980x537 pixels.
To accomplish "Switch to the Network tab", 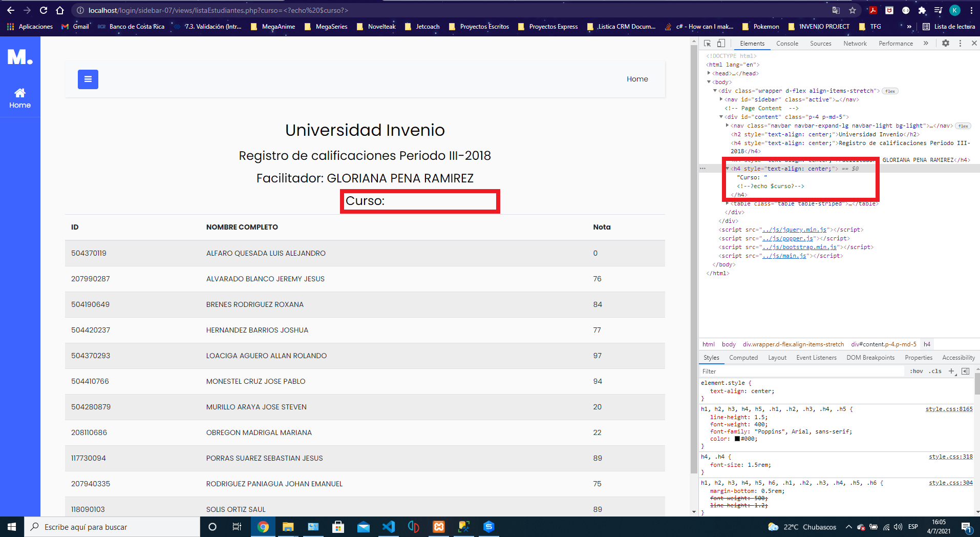I will (855, 44).
